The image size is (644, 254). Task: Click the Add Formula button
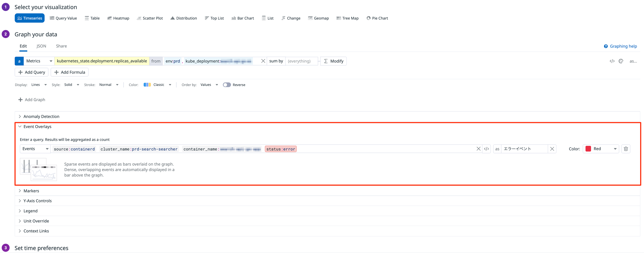(70, 72)
